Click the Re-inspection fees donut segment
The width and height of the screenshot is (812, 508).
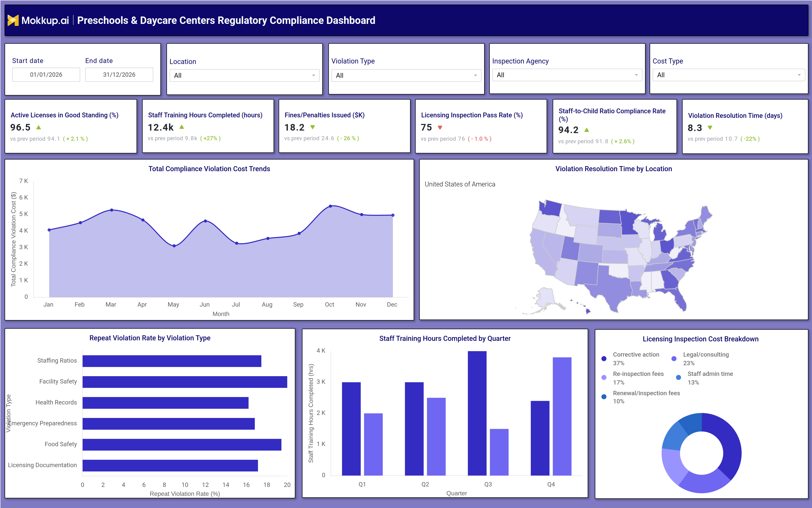(673, 465)
